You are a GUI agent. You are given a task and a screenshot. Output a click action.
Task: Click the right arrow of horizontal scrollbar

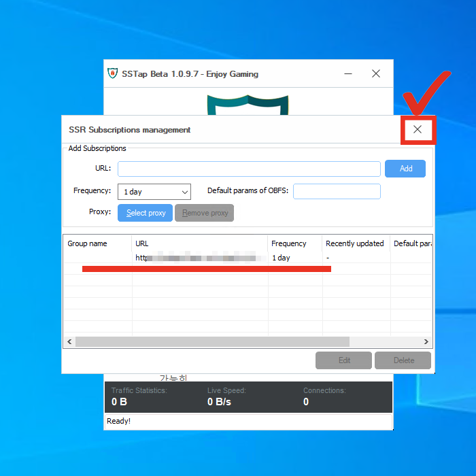pyautogui.click(x=426, y=342)
